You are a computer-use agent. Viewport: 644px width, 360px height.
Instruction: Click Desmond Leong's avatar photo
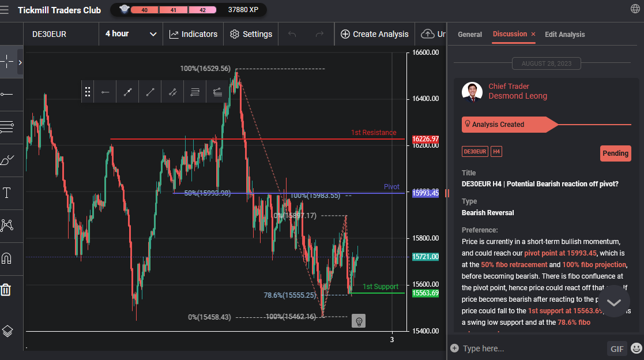coord(472,92)
